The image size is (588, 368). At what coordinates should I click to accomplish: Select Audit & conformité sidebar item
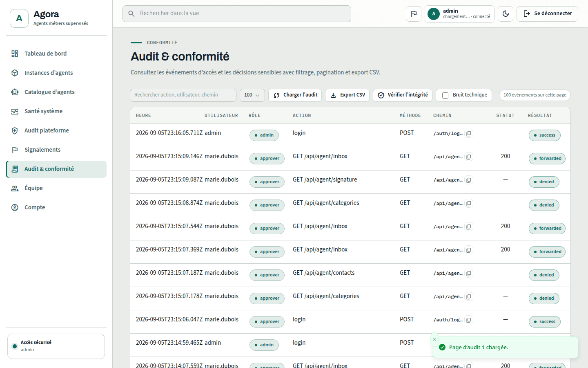(x=56, y=169)
